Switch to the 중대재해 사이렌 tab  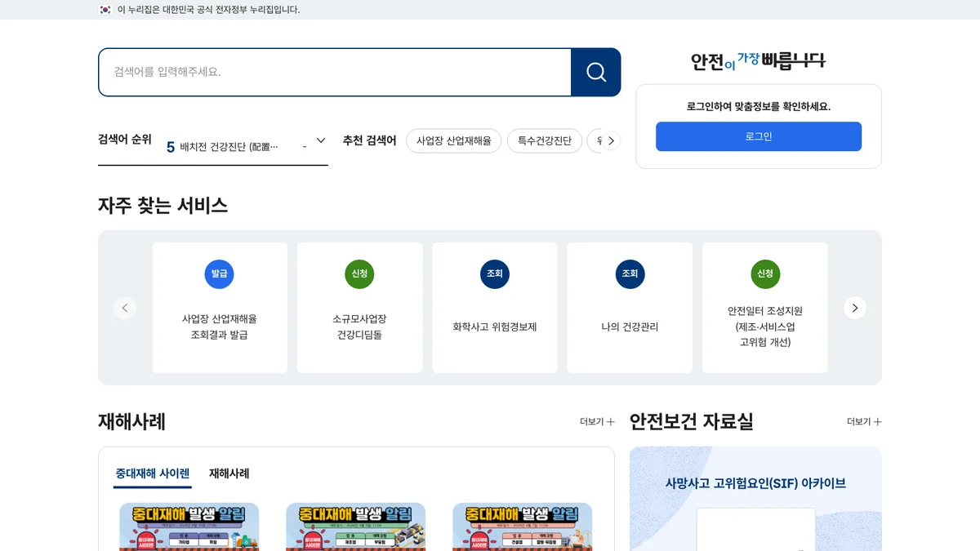(153, 473)
